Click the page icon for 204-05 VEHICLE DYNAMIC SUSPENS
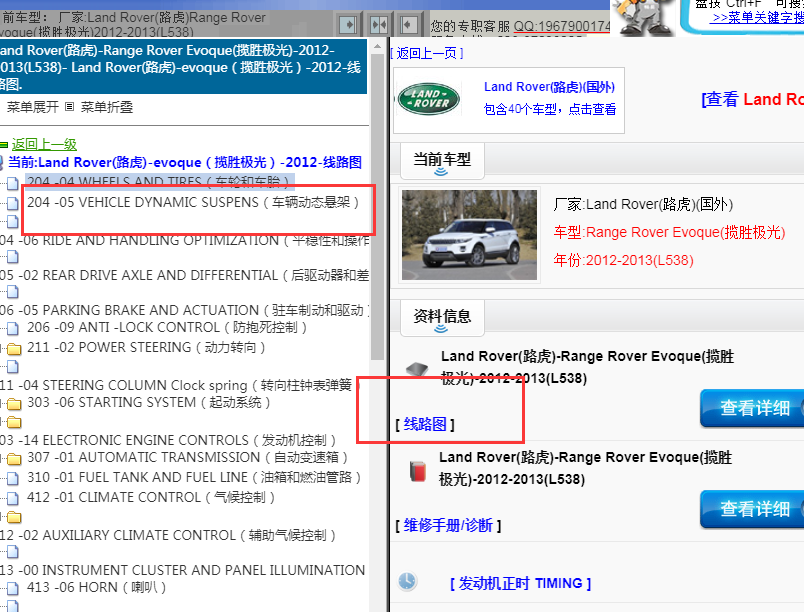Image resolution: width=804 pixels, height=612 pixels. 12,203
